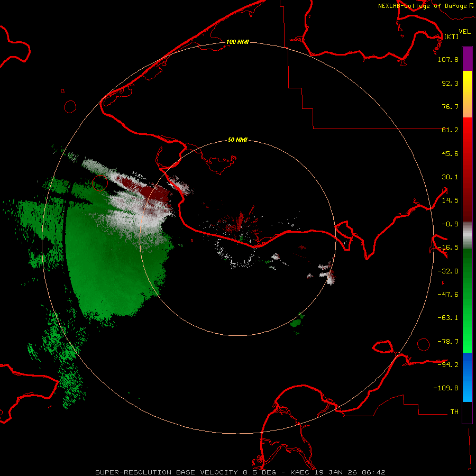Click the 107.8 legend value
The width and height of the screenshot is (476, 476).
(448, 59)
